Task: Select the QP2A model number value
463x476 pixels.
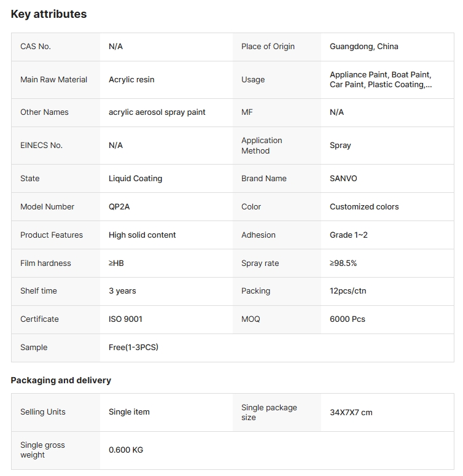Action: (119, 207)
